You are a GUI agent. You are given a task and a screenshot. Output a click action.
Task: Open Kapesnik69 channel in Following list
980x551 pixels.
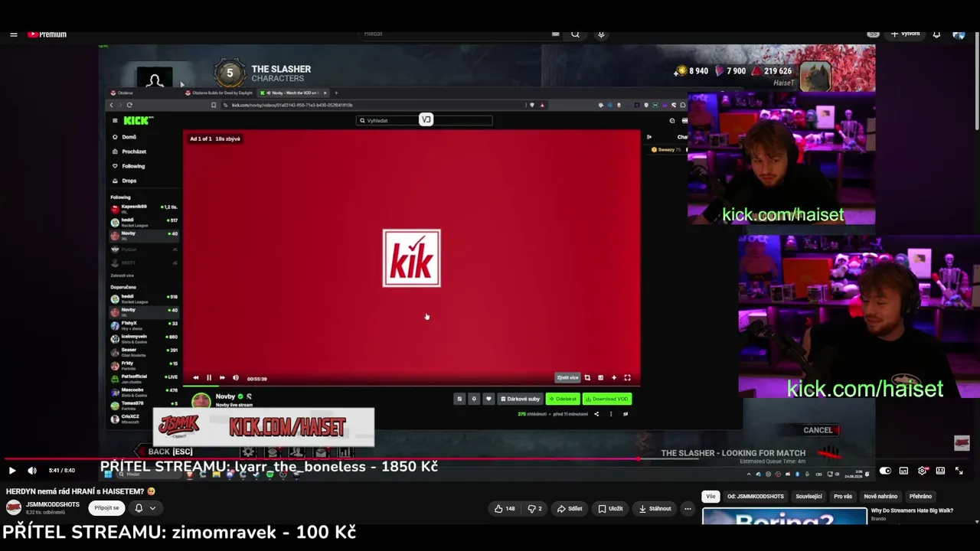(x=144, y=208)
